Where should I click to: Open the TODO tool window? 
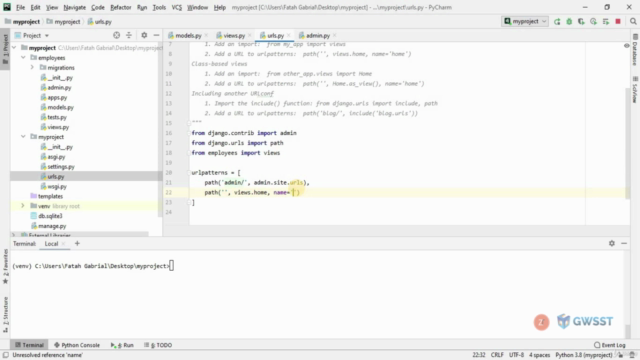(158, 345)
